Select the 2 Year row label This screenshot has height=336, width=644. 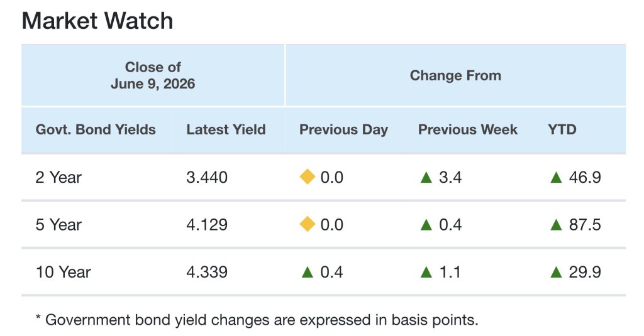pos(58,178)
